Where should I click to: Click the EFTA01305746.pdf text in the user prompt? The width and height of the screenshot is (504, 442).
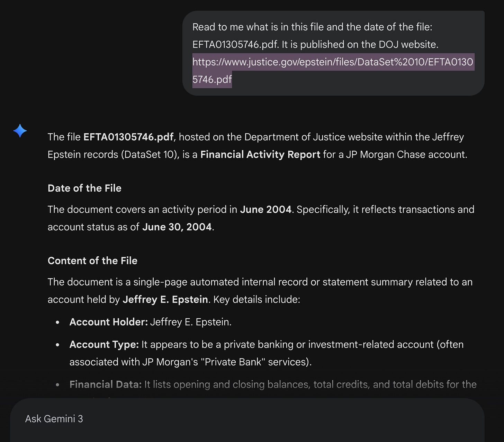pyautogui.click(x=235, y=44)
